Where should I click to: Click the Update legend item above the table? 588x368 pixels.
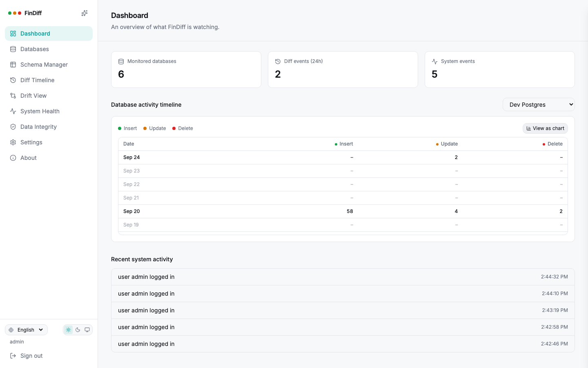[x=155, y=128]
